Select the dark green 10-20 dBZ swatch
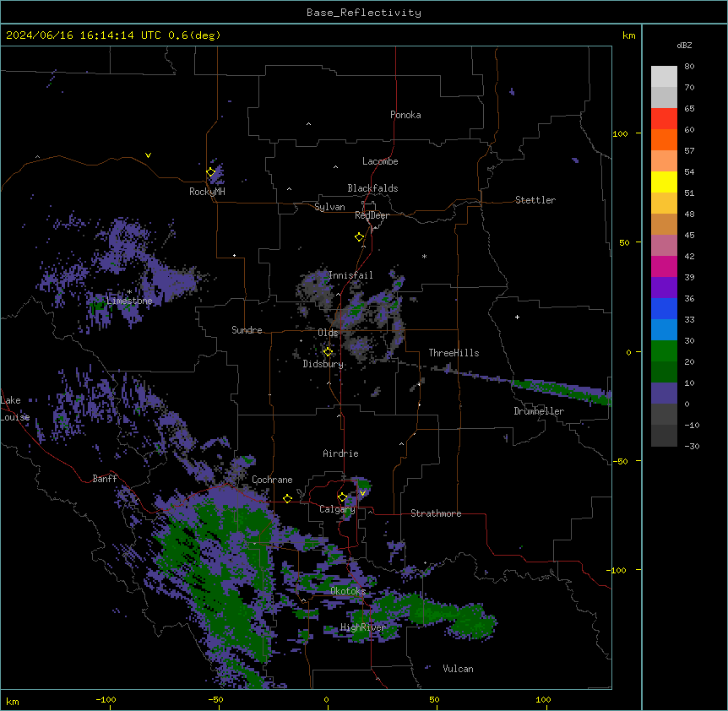Viewport: 728px width, 711px height. point(664,372)
